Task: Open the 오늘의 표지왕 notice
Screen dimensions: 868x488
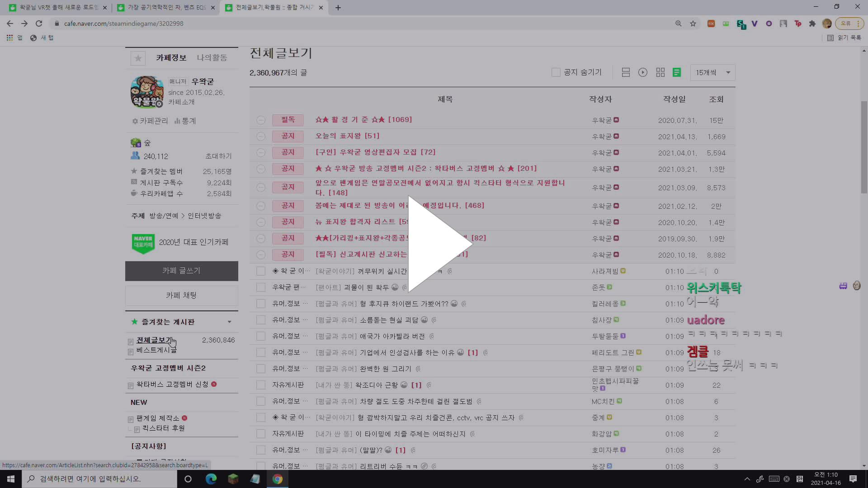Action: [x=347, y=136]
